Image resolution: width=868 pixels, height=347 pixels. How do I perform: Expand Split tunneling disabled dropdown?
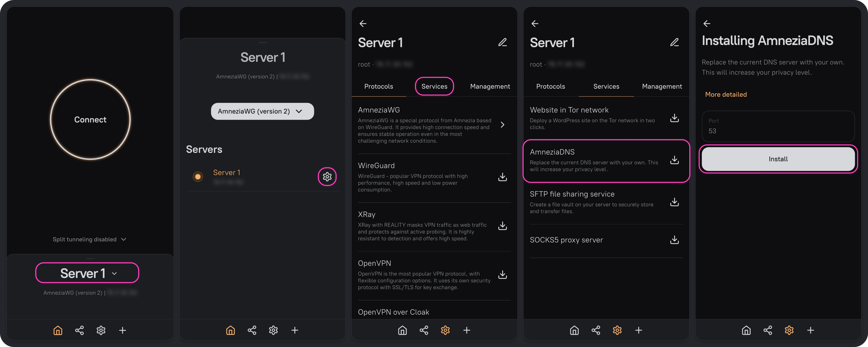(x=89, y=239)
